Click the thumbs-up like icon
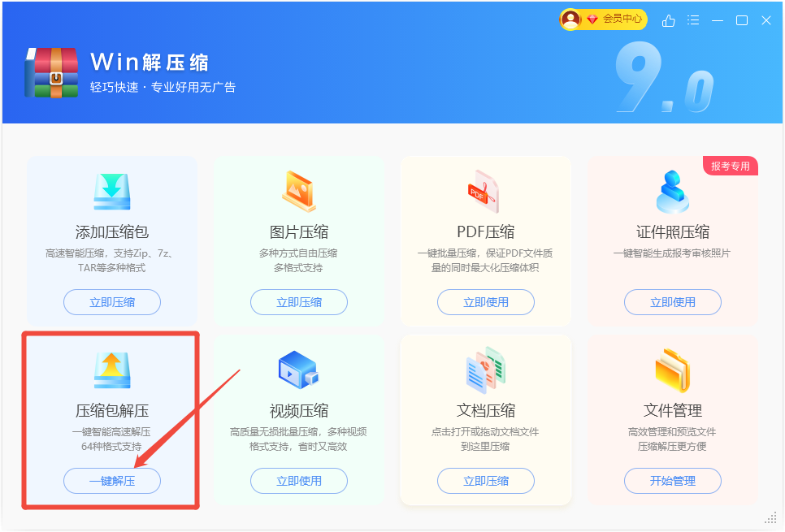785x532 pixels. click(x=668, y=20)
